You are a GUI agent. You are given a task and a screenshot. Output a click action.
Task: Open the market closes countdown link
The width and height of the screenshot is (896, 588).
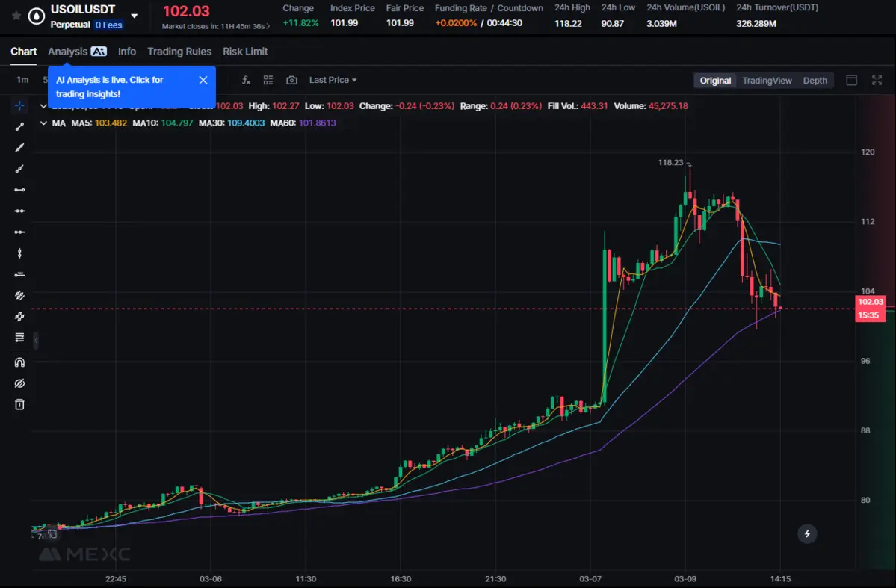(x=216, y=26)
